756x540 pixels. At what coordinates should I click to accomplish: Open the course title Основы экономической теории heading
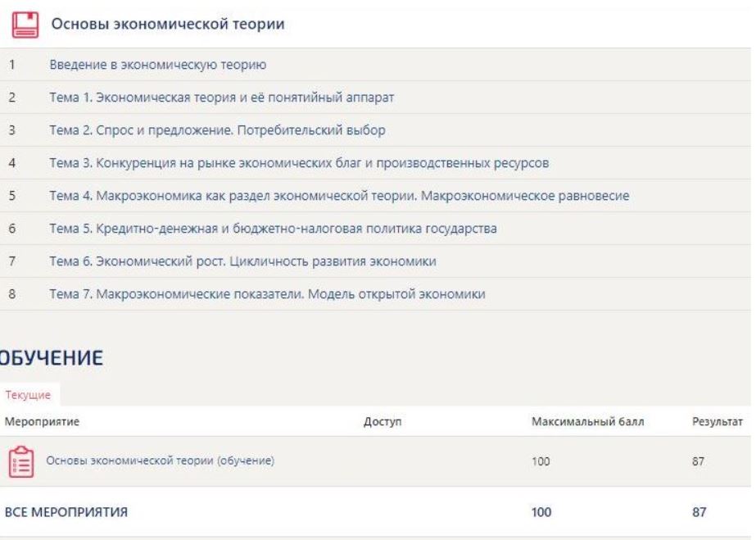168,25
